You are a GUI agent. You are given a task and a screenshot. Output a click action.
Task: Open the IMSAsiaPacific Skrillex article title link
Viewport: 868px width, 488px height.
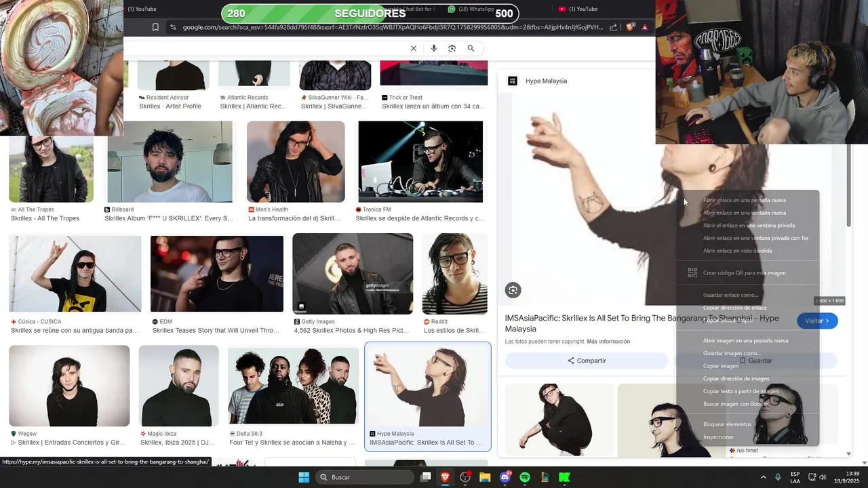coord(642,323)
